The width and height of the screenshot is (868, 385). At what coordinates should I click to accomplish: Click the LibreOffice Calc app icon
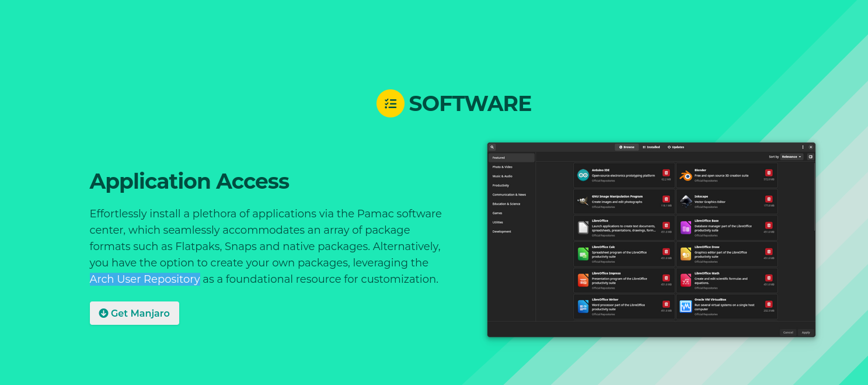[583, 254]
